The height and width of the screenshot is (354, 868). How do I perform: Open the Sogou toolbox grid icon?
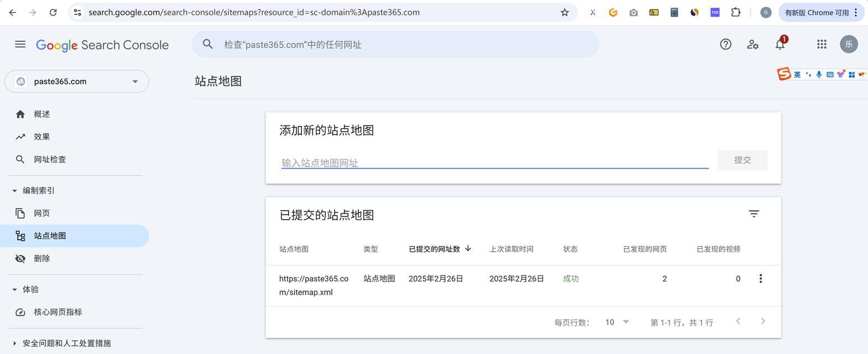click(x=851, y=74)
